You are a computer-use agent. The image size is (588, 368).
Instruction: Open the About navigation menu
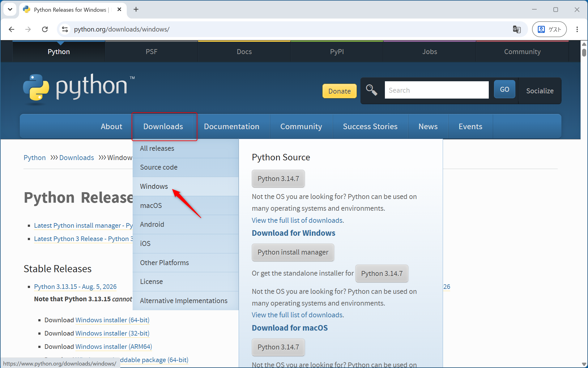[111, 126]
